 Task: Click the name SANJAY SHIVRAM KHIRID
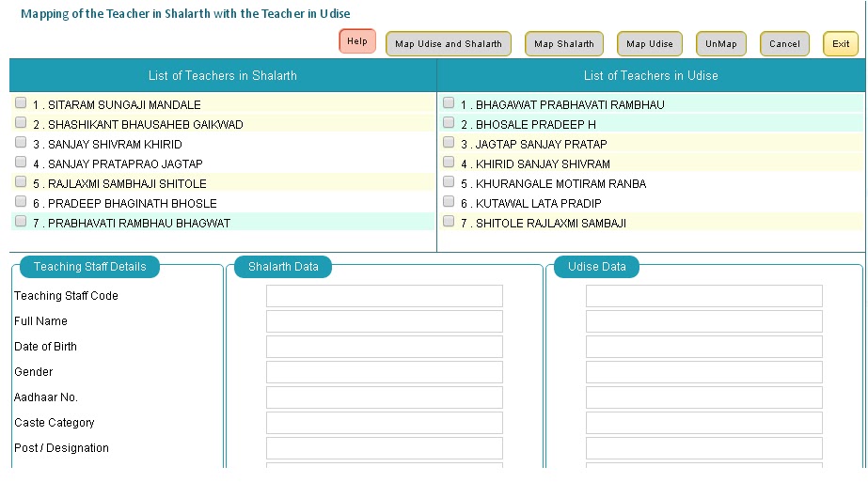tap(115, 145)
